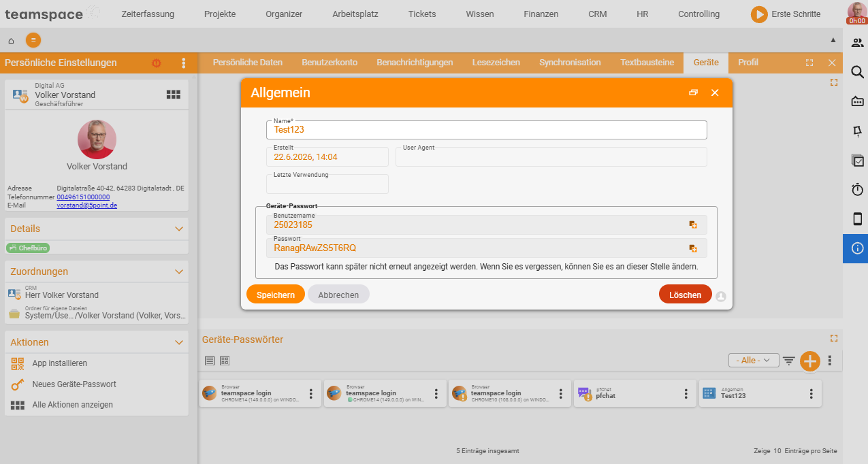Screen dimensions: 868x464
Task: Open three-dot menu on CHROME10 teamspace login card
Action: (561, 393)
